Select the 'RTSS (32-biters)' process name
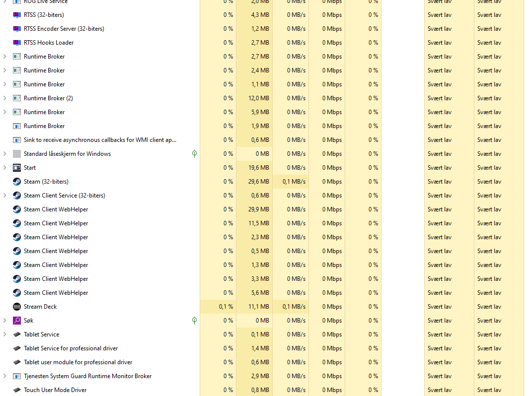532x396 pixels. pyautogui.click(x=44, y=15)
